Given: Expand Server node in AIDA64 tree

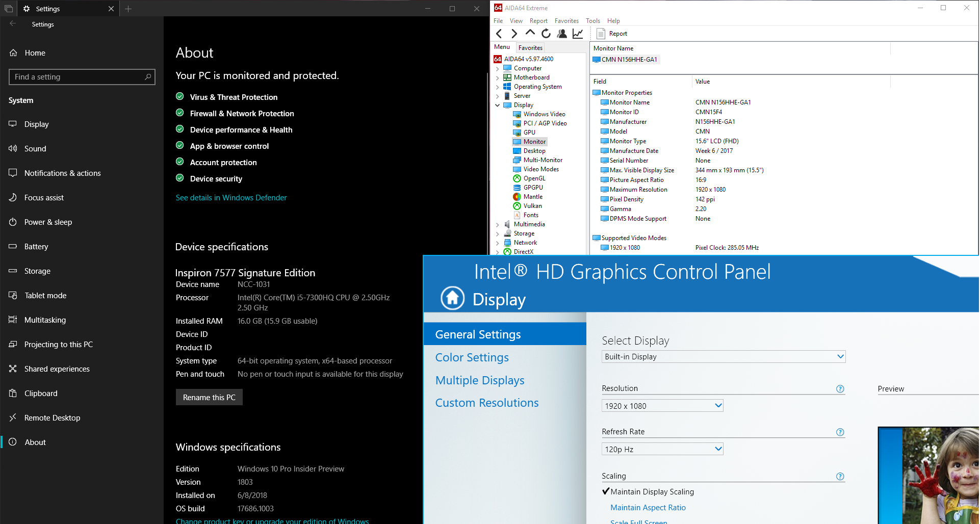Looking at the screenshot, I should click(498, 96).
